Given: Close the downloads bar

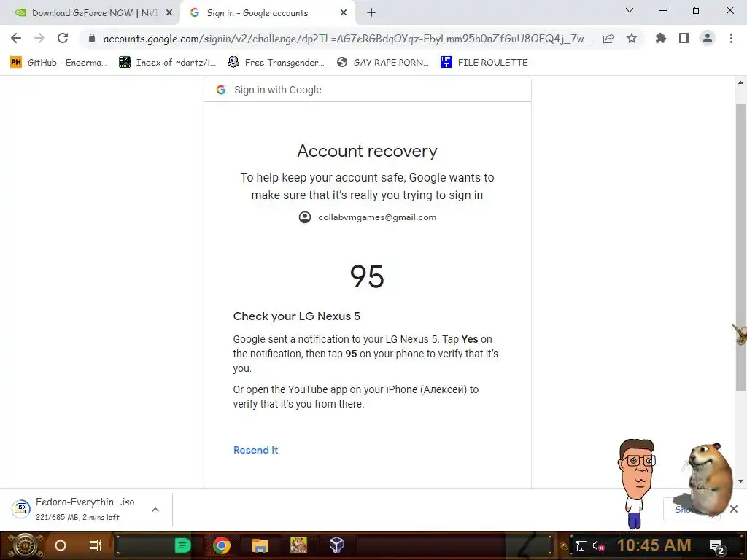Looking at the screenshot, I should [734, 509].
